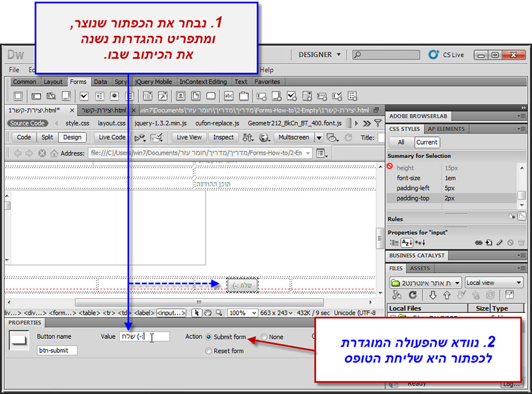Choose the Reset form action
532x394 pixels.
coord(209,350)
